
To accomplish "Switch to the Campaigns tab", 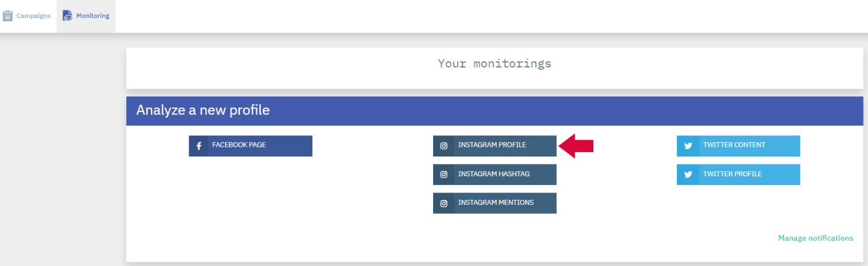I will point(28,16).
